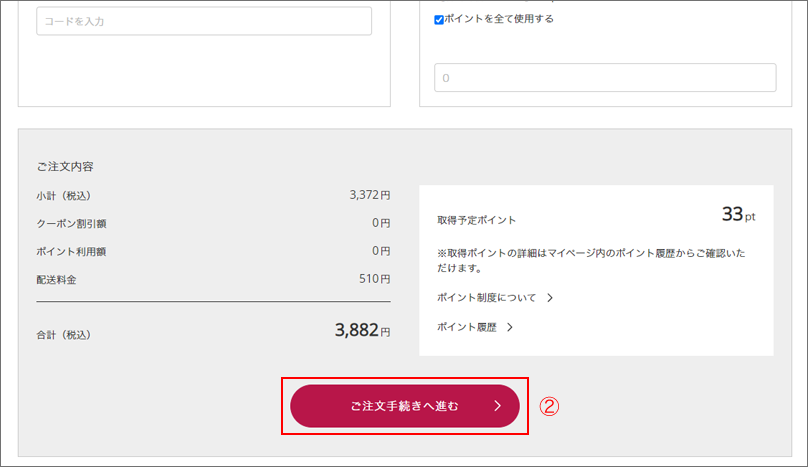Click the 3,882円 total amount

(362, 331)
